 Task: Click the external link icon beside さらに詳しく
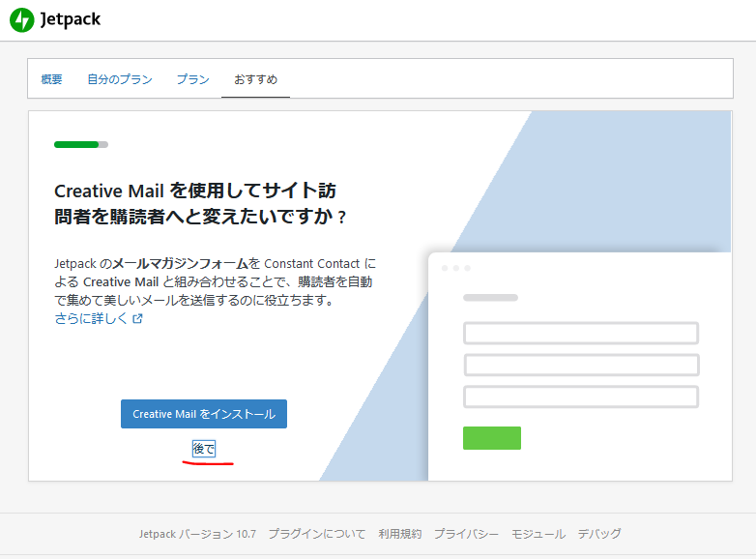137,319
